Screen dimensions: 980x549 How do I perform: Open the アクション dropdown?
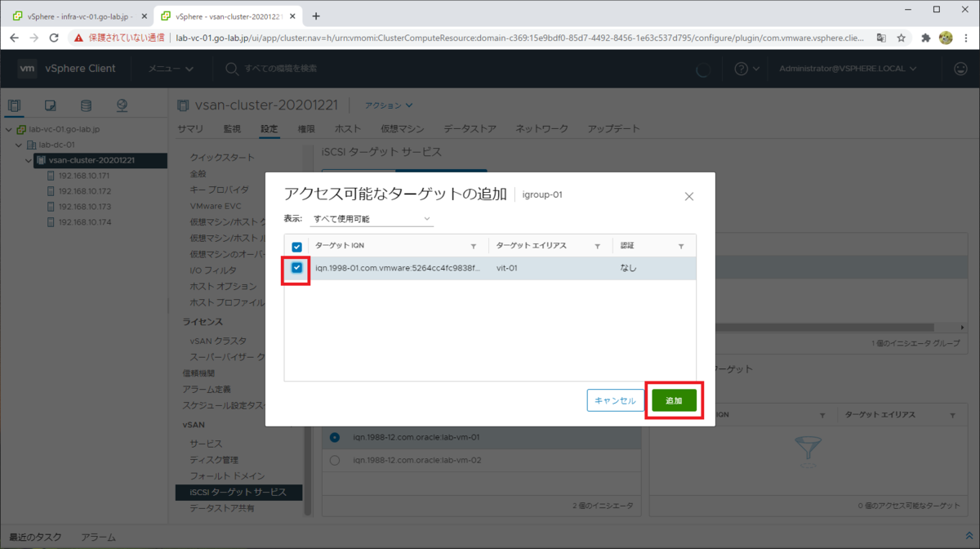(x=389, y=105)
